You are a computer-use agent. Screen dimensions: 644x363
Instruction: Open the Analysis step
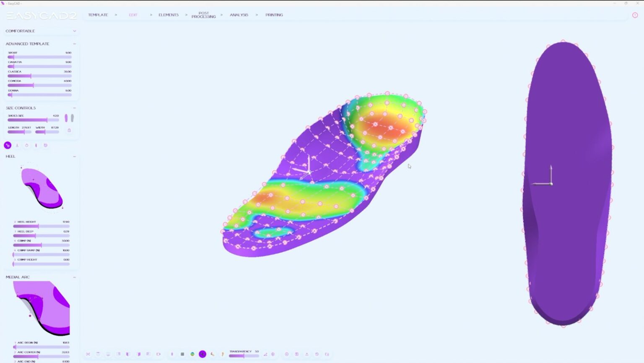(x=239, y=15)
